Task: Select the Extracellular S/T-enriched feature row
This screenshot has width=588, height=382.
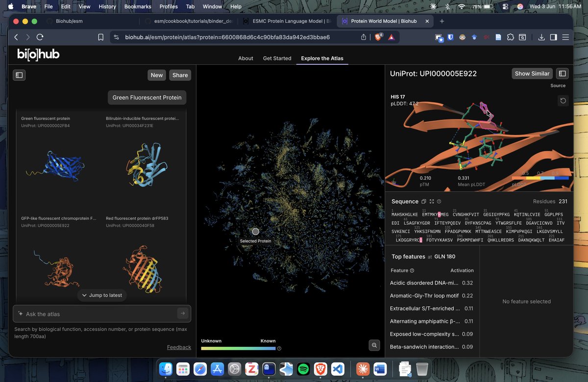Action: click(432, 309)
